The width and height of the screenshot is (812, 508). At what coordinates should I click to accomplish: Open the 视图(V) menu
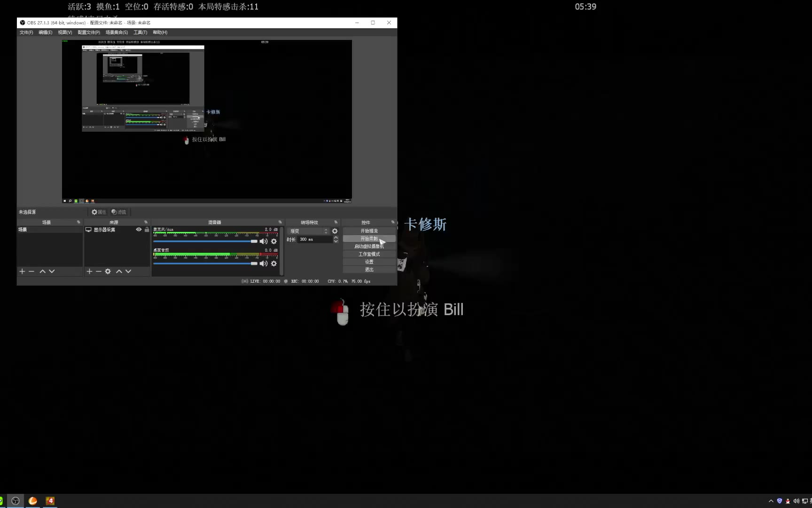pyautogui.click(x=65, y=32)
